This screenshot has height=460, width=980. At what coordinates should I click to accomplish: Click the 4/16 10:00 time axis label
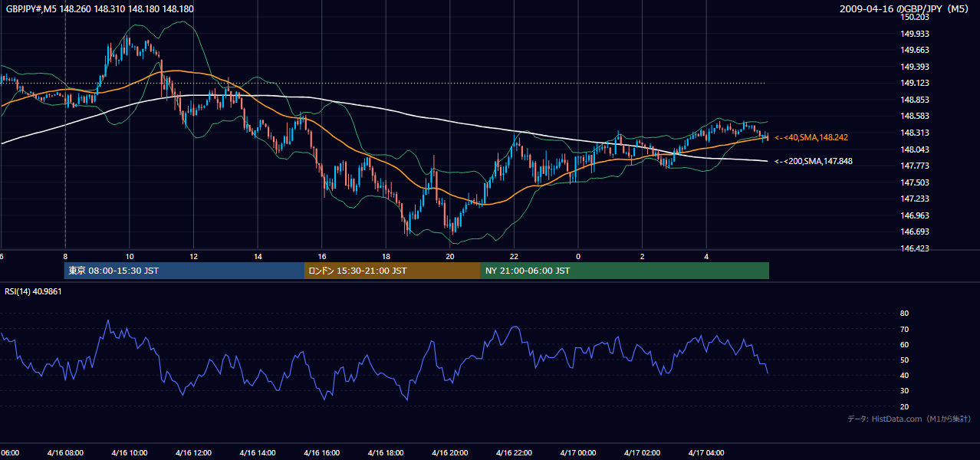tap(129, 452)
